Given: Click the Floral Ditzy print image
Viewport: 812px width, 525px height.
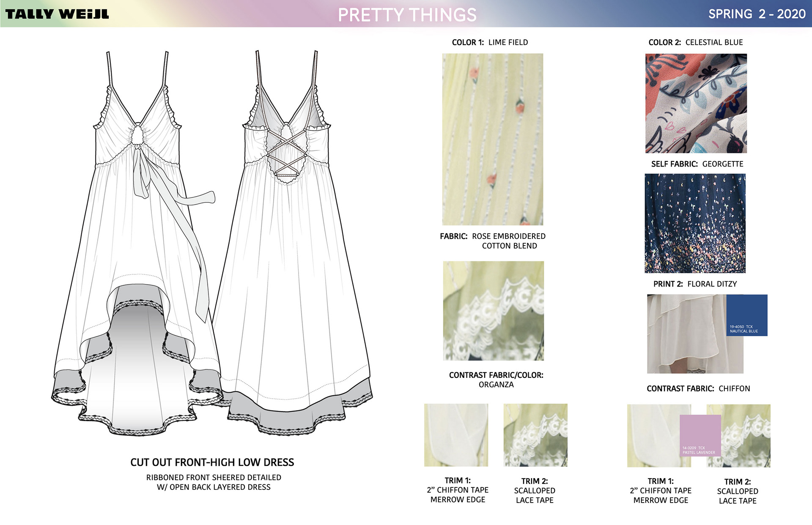Looking at the screenshot, I should click(x=695, y=223).
